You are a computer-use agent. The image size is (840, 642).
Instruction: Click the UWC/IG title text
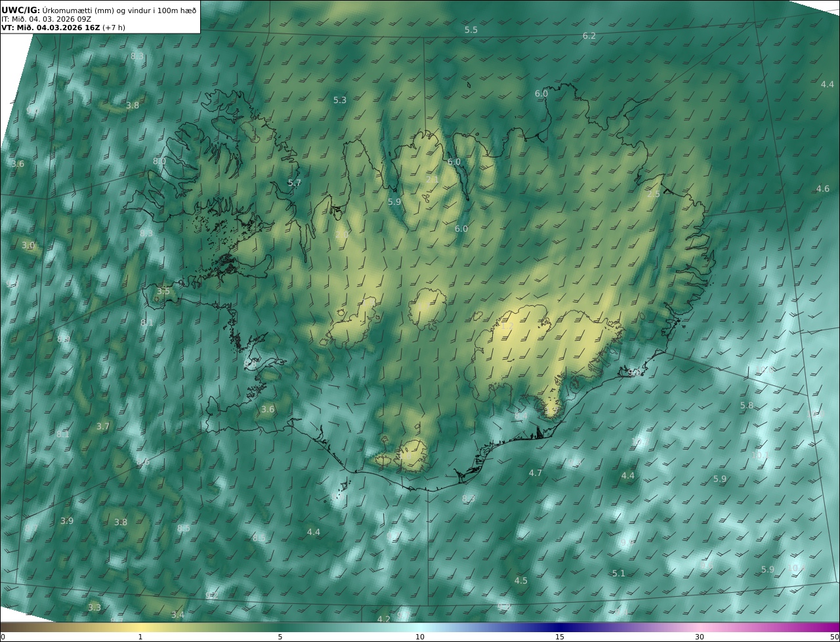pyautogui.click(x=20, y=10)
